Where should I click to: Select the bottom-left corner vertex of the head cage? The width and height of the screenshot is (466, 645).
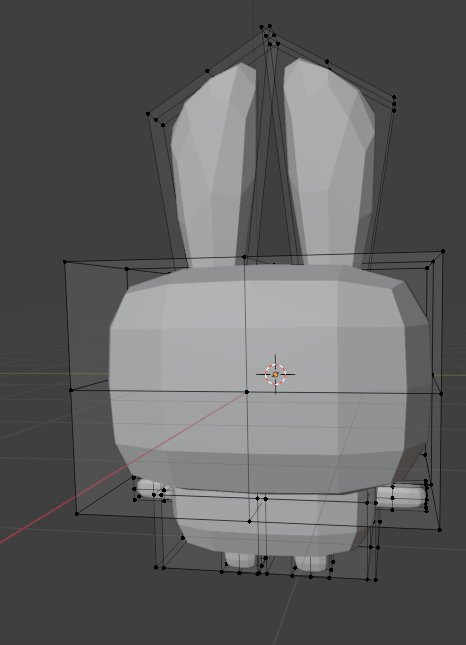(x=77, y=514)
